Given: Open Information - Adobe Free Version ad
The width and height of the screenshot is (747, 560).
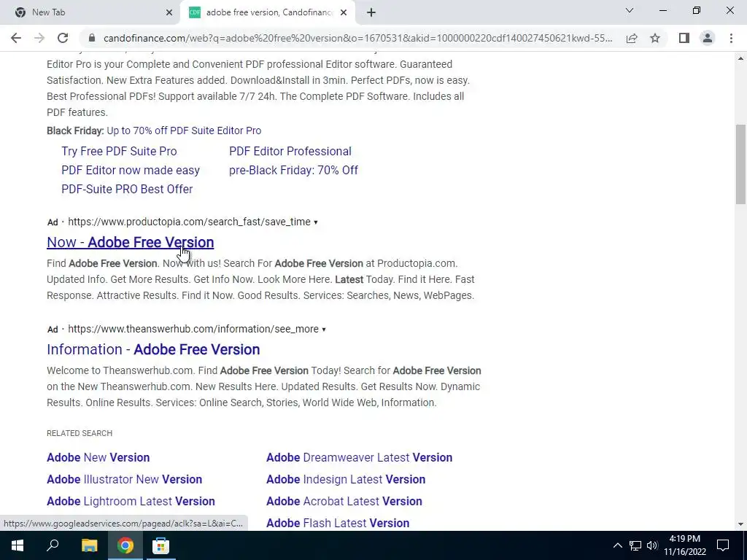Looking at the screenshot, I should click(x=153, y=349).
